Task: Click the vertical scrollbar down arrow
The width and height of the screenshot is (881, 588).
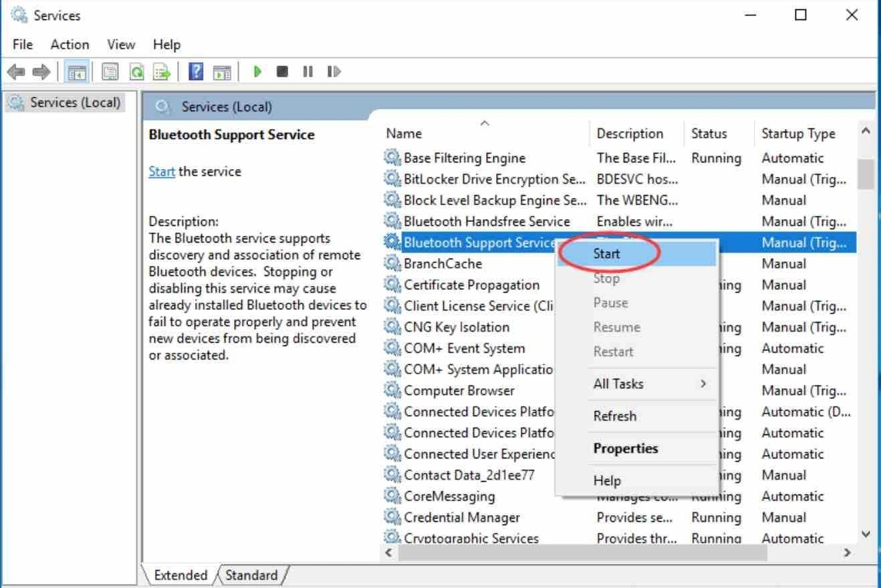Action: (x=866, y=535)
